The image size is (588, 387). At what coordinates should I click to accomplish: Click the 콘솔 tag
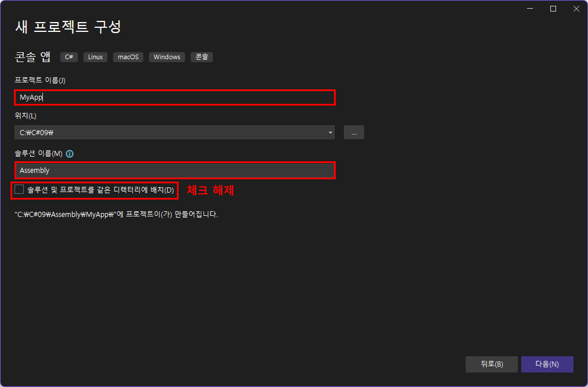click(x=202, y=57)
